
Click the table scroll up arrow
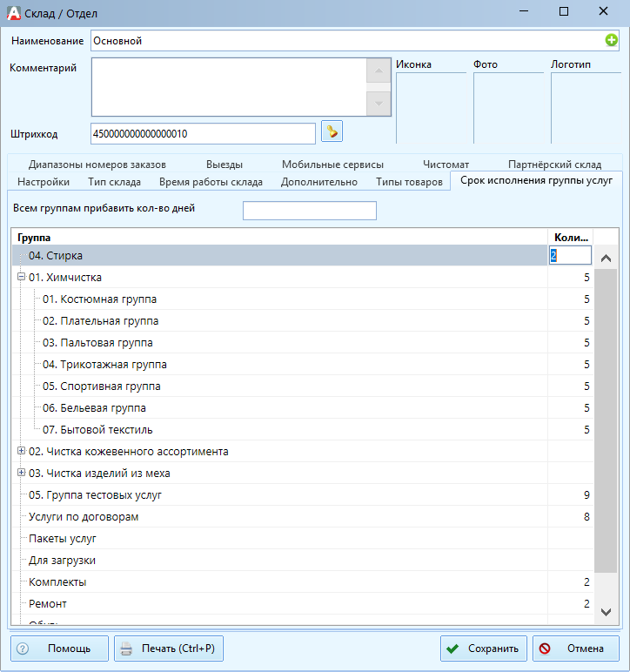606,258
